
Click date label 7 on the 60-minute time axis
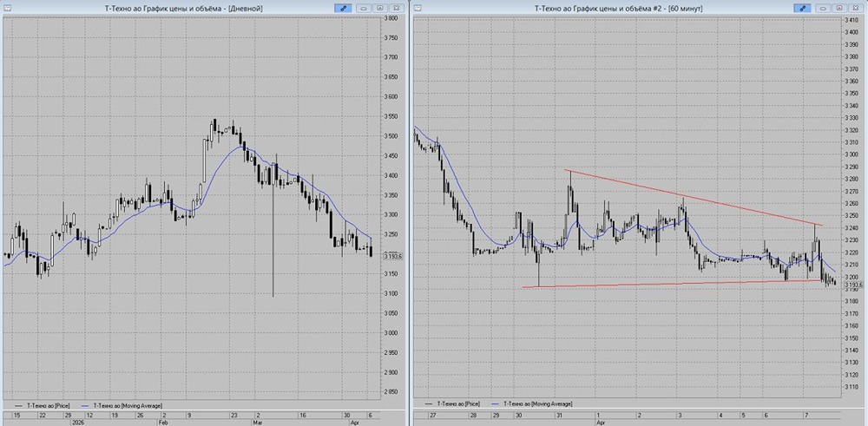tap(805, 415)
